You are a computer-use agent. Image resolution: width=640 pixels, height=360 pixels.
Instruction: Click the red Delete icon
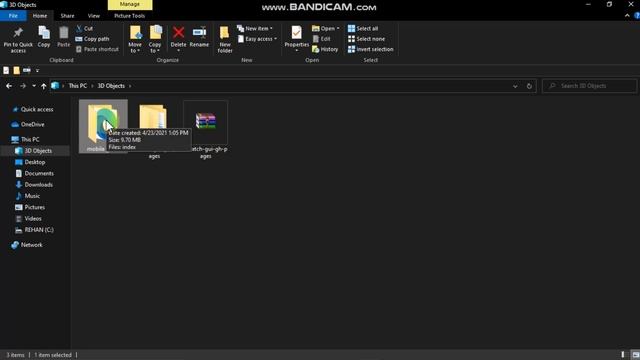[x=178, y=33]
